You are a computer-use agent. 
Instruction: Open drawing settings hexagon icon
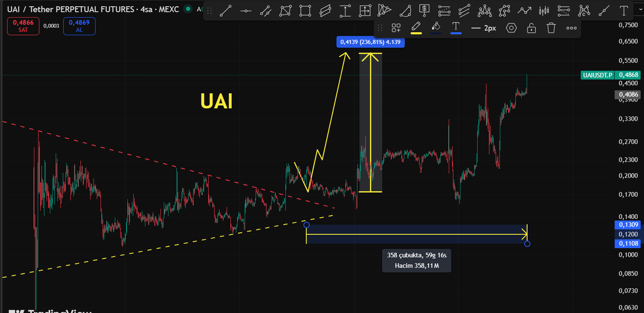(x=511, y=28)
